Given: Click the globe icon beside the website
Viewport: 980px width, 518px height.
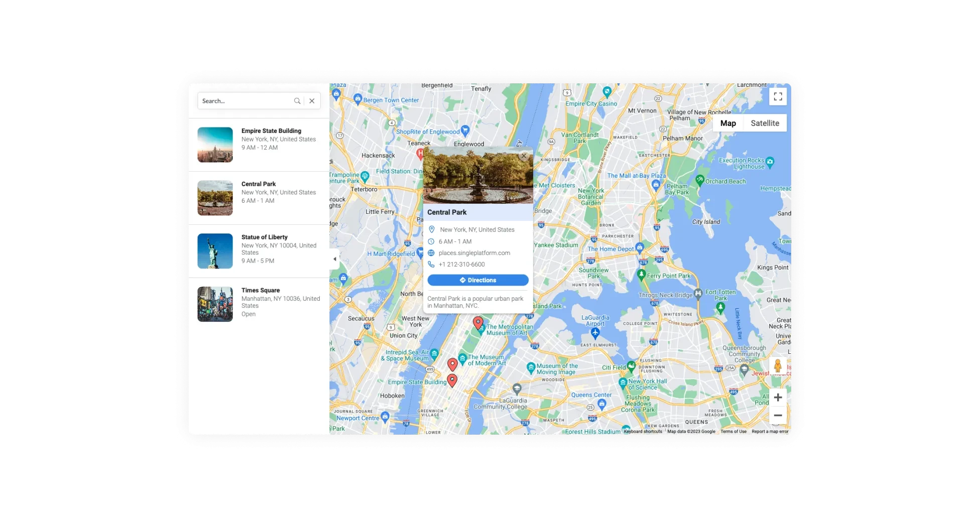Looking at the screenshot, I should (x=431, y=253).
